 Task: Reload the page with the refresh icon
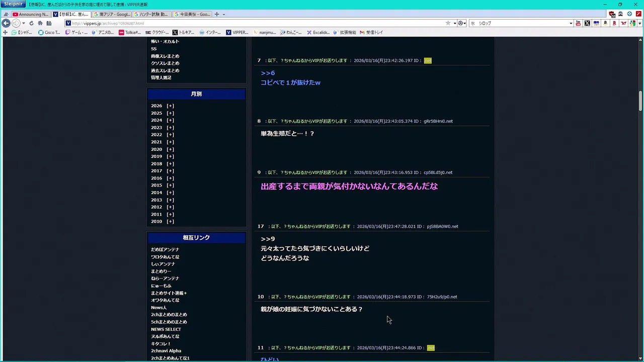click(31, 23)
